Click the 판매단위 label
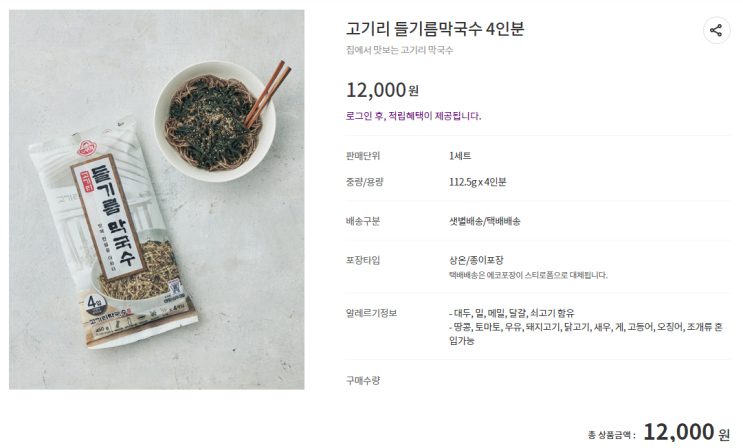Screen dimensions: 743x448 tap(362, 156)
